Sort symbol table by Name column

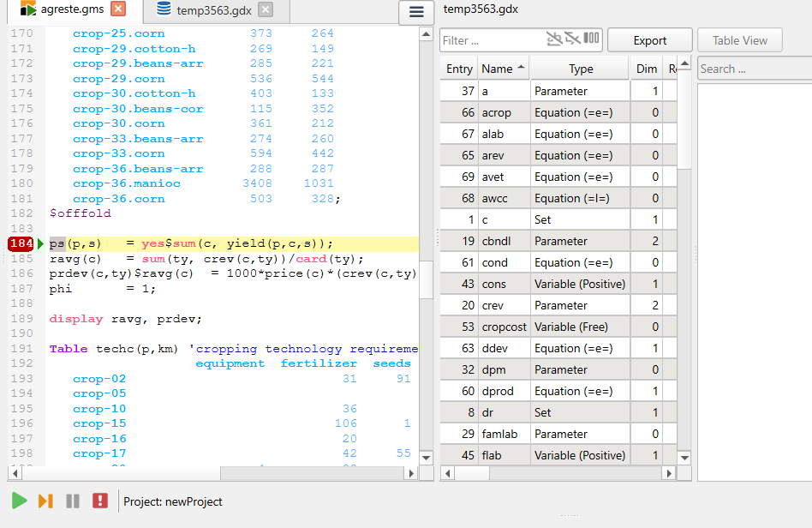[x=497, y=69]
